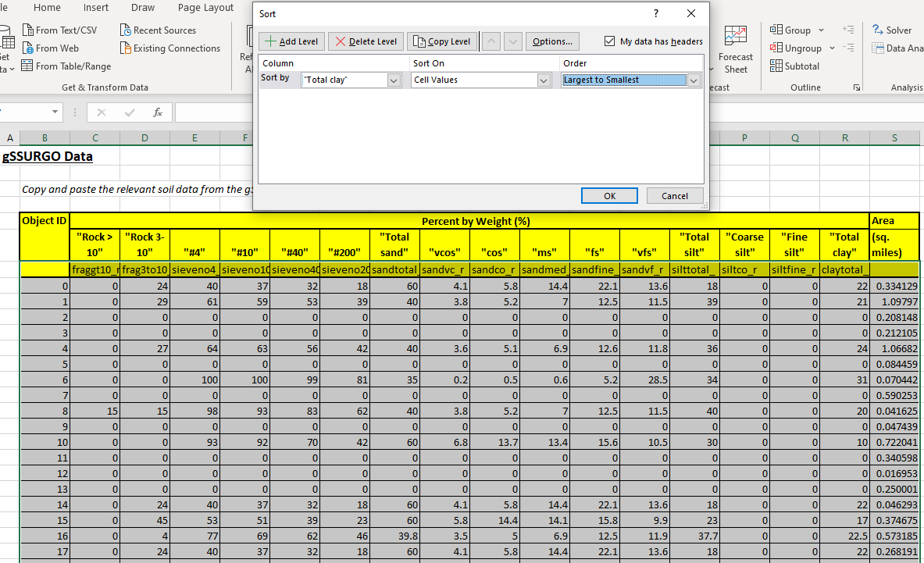The height and width of the screenshot is (563, 924).
Task: Open the Order Largest to Smallest dropdown
Action: coord(694,80)
